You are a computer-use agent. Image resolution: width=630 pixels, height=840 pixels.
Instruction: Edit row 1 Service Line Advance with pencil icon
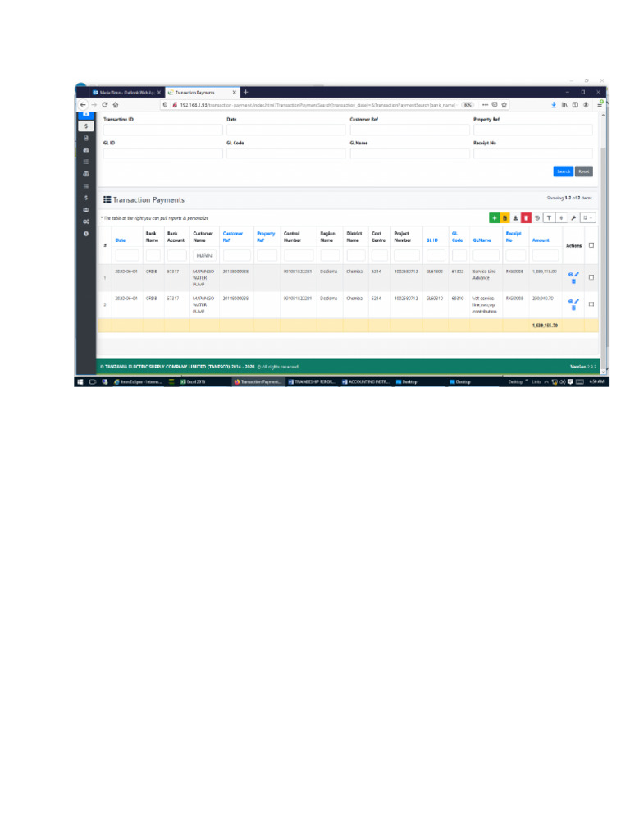(577, 274)
